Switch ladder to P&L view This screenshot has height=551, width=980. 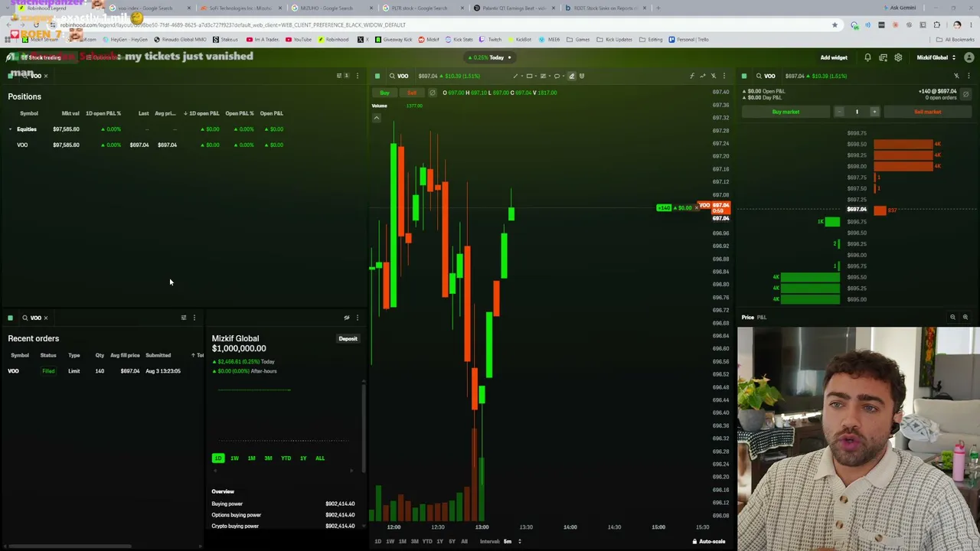[762, 317]
